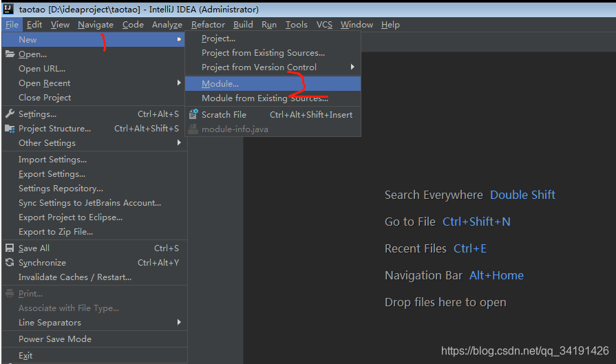Click the Project Structure folder icon
This screenshot has height=364, width=616.
[10, 129]
